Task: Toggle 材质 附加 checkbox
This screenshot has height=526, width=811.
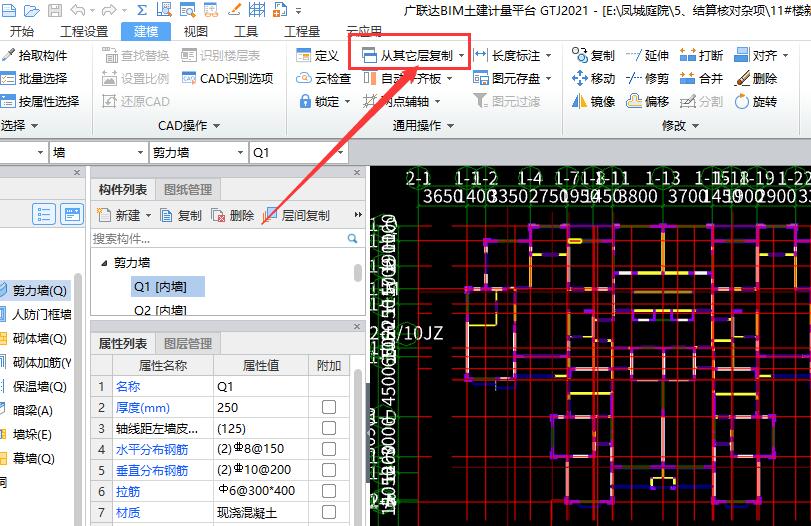Action: click(329, 512)
